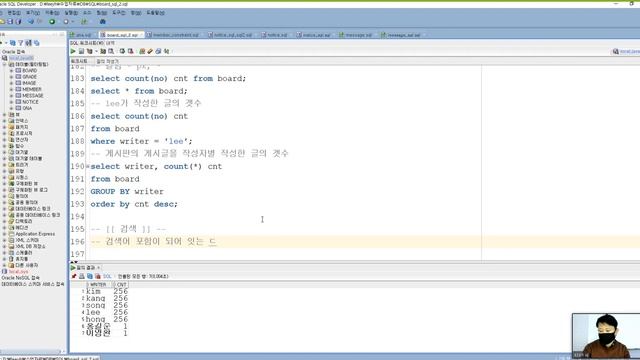Click the Commit icon in worksheet toolbar
This screenshot has width=640, height=360.
(x=122, y=51)
